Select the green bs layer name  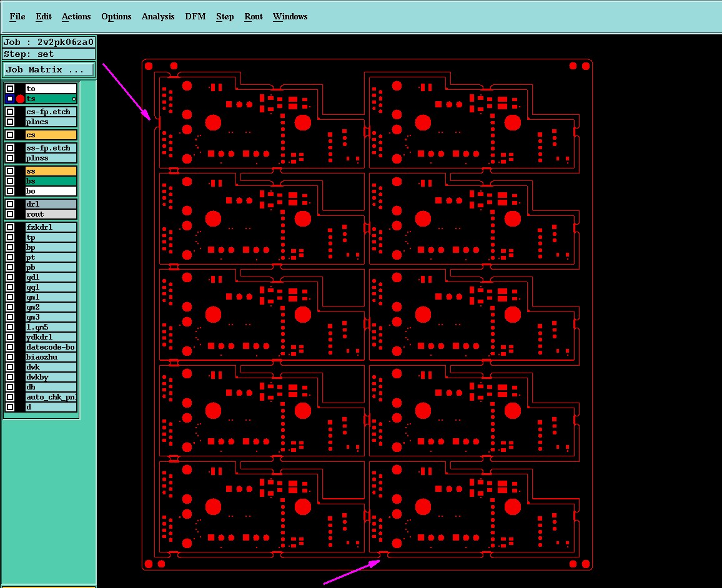(x=51, y=181)
